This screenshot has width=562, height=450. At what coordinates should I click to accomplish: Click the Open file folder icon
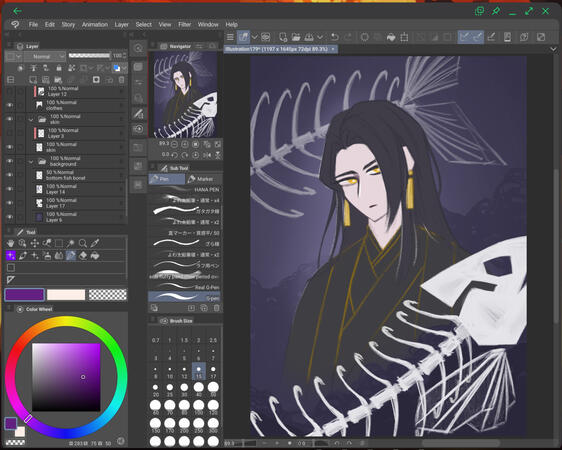coord(296,37)
